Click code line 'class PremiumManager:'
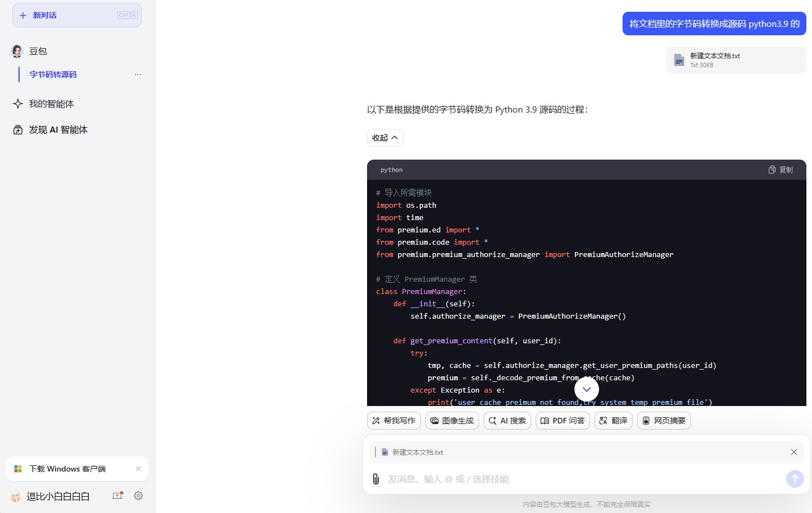Viewport: 812px width, 513px height. pyautogui.click(x=421, y=292)
